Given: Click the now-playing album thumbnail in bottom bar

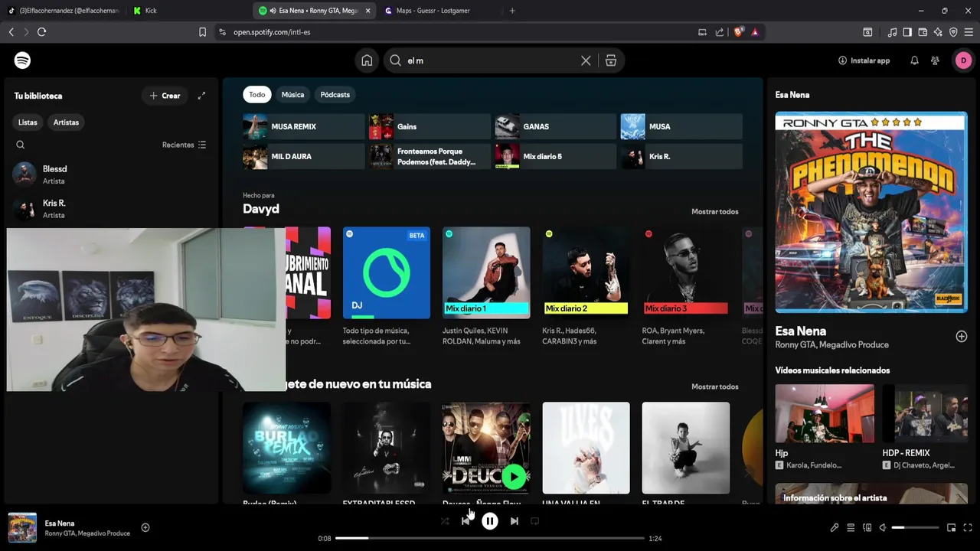Looking at the screenshot, I should [22, 527].
